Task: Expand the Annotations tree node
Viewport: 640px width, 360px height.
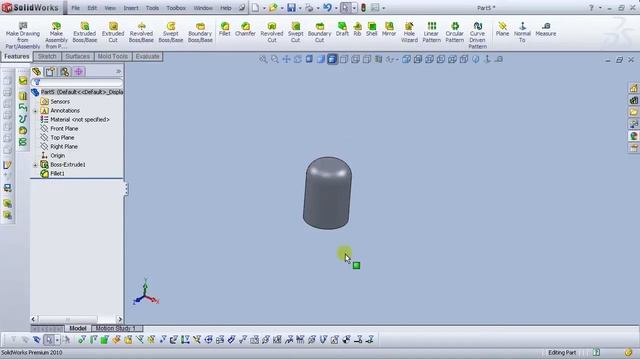Action: [x=35, y=111]
